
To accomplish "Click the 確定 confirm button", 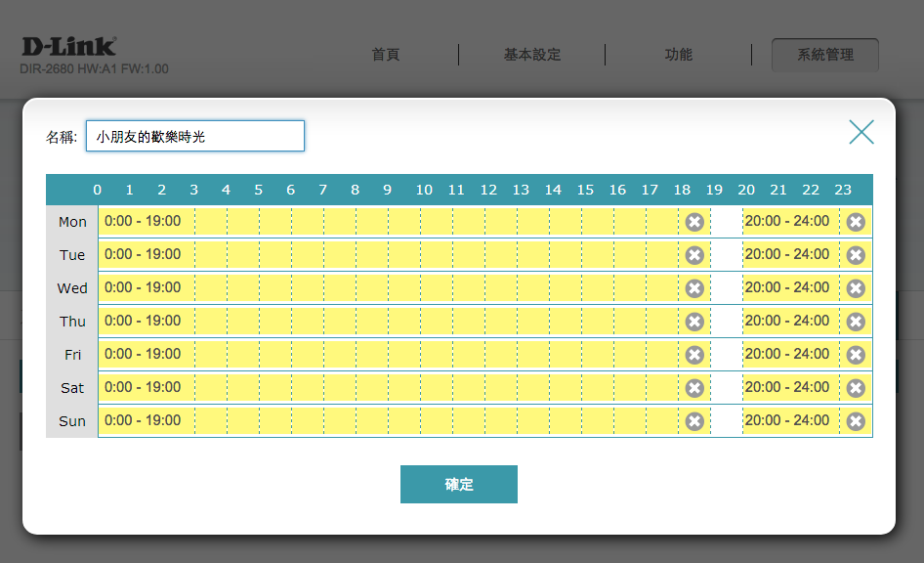I will tap(458, 484).
